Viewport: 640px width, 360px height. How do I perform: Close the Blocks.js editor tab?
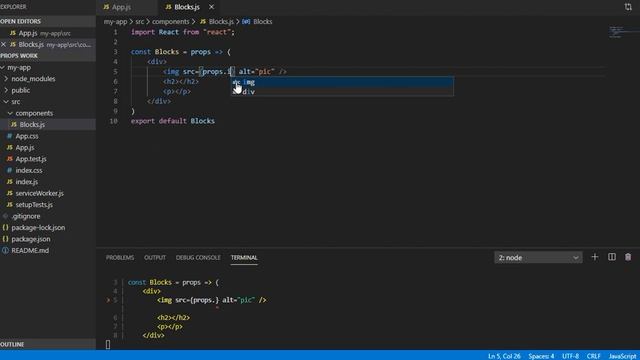pos(211,7)
